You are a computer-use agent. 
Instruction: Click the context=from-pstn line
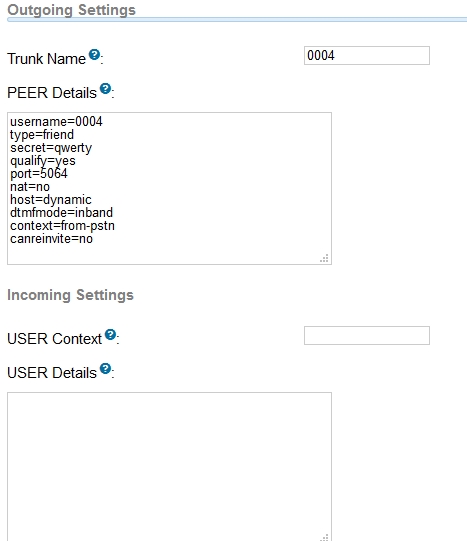coord(62,226)
